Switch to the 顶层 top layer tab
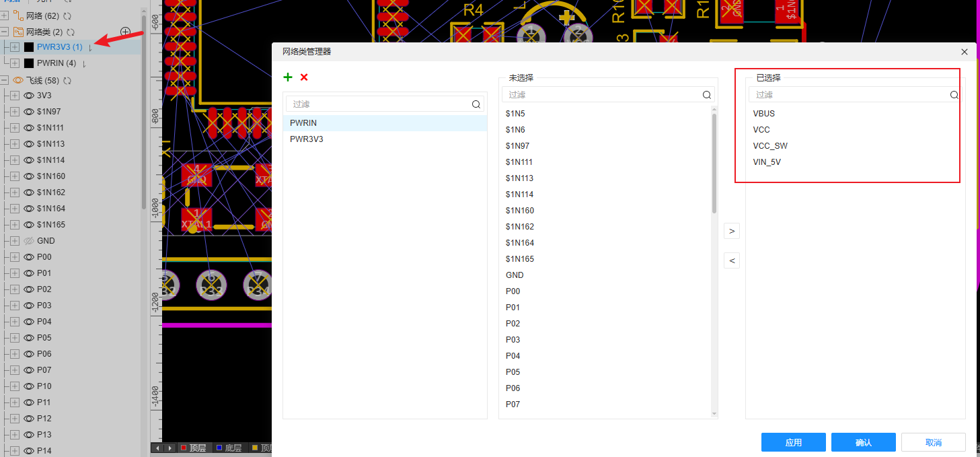This screenshot has width=980, height=457. tap(194, 448)
